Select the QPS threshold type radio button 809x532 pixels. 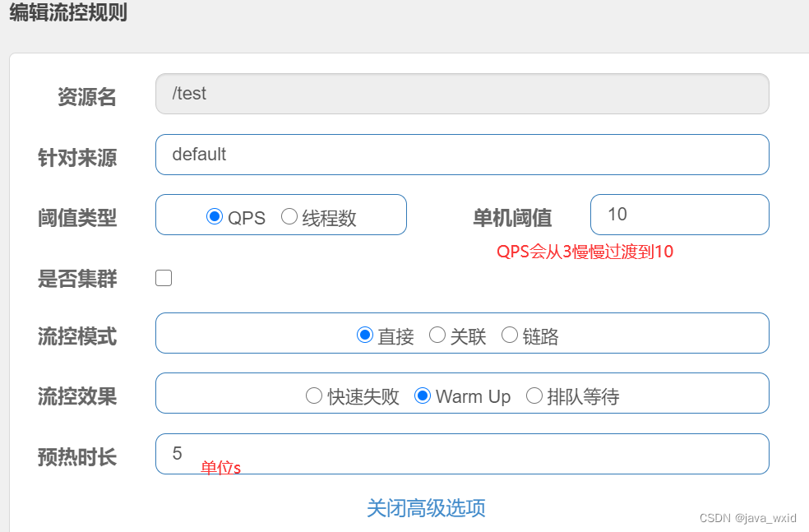point(215,217)
